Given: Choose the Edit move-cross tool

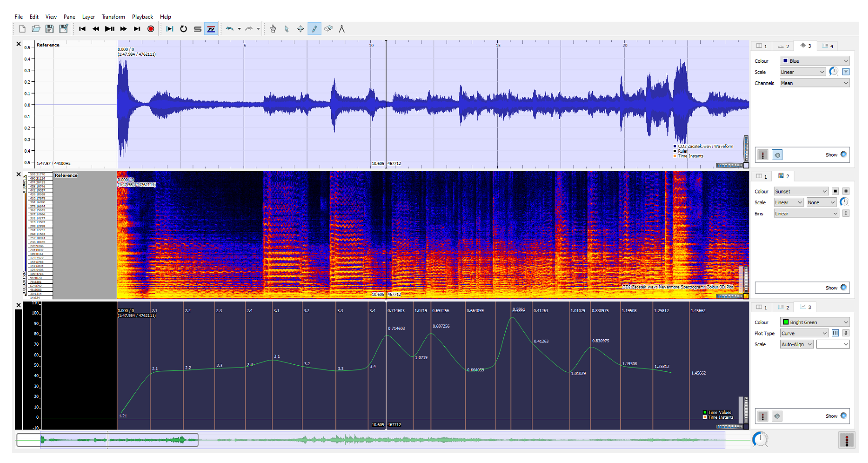Looking at the screenshot, I should (300, 29).
